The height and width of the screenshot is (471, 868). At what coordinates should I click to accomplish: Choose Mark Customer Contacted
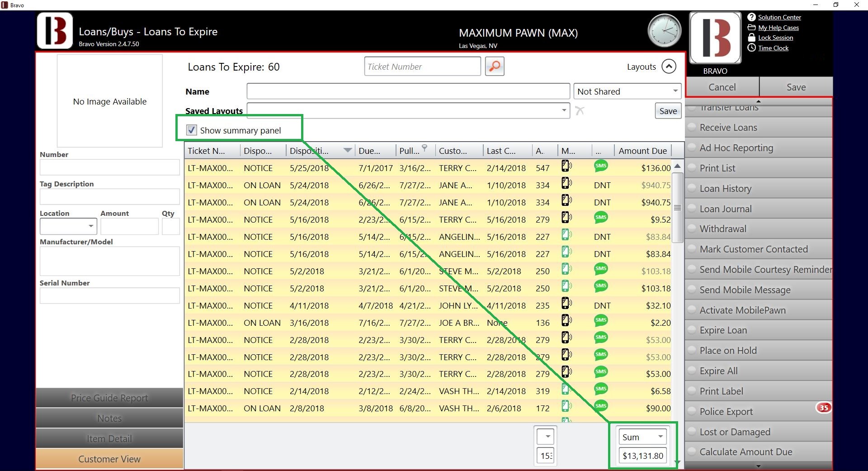click(759, 249)
